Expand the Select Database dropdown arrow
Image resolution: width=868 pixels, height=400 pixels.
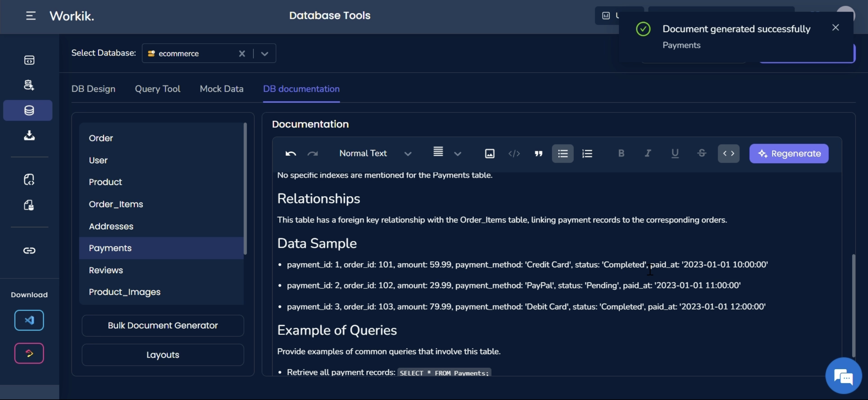pos(265,53)
